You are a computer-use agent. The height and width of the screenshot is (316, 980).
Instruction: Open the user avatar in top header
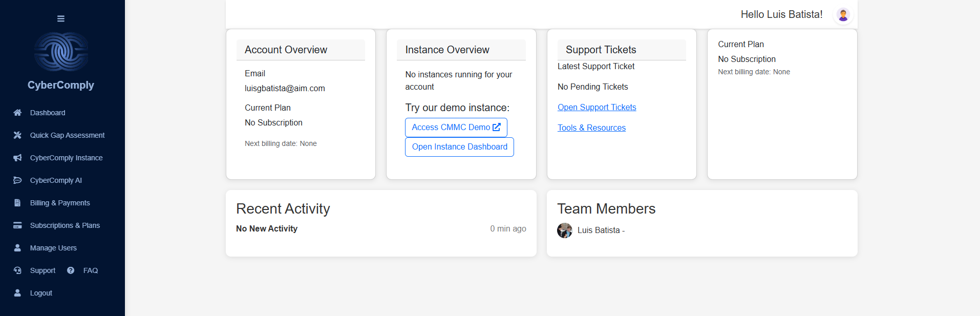coord(843,15)
